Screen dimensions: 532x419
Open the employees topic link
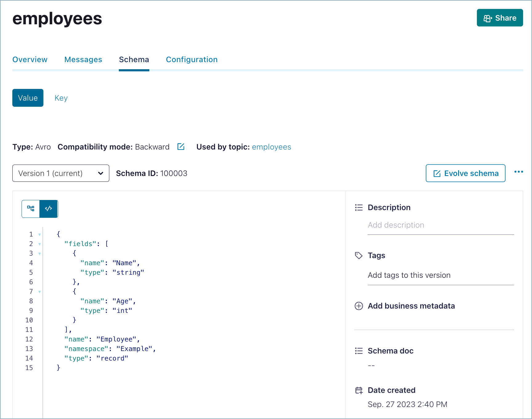pyautogui.click(x=271, y=147)
